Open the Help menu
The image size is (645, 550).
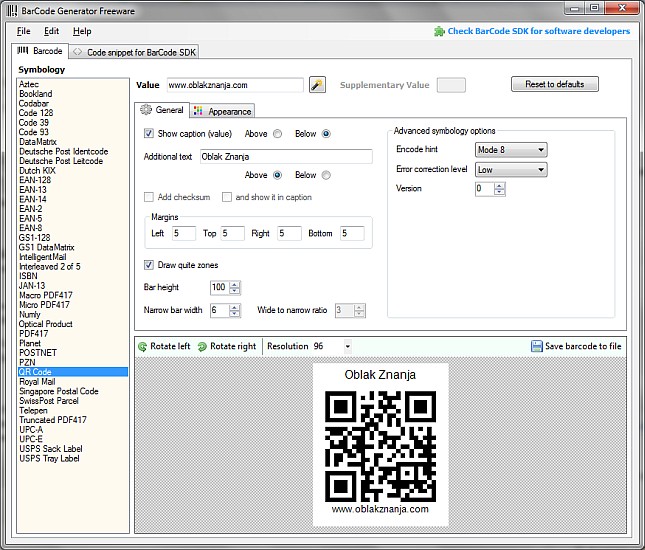coord(81,31)
